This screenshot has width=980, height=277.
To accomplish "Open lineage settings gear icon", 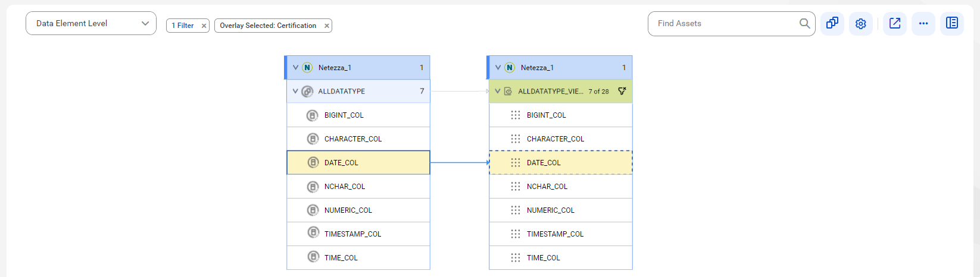I will (861, 24).
